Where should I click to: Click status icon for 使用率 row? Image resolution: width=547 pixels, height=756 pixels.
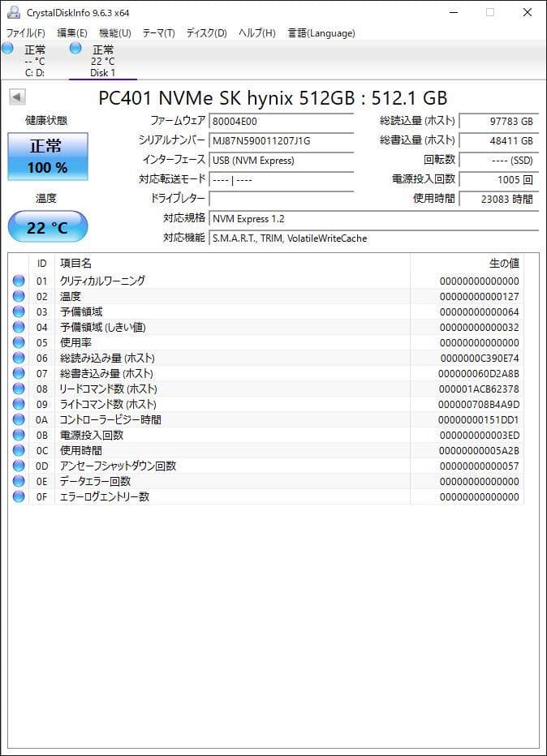click(19, 342)
